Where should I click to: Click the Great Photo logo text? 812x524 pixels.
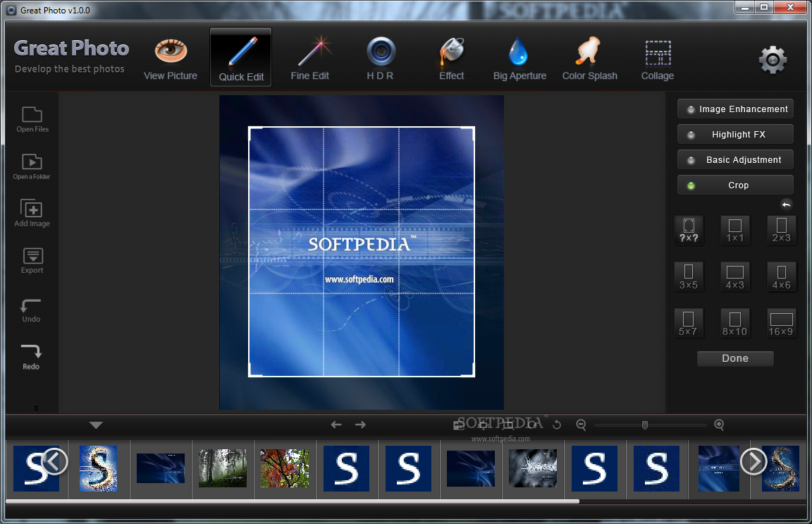71,48
